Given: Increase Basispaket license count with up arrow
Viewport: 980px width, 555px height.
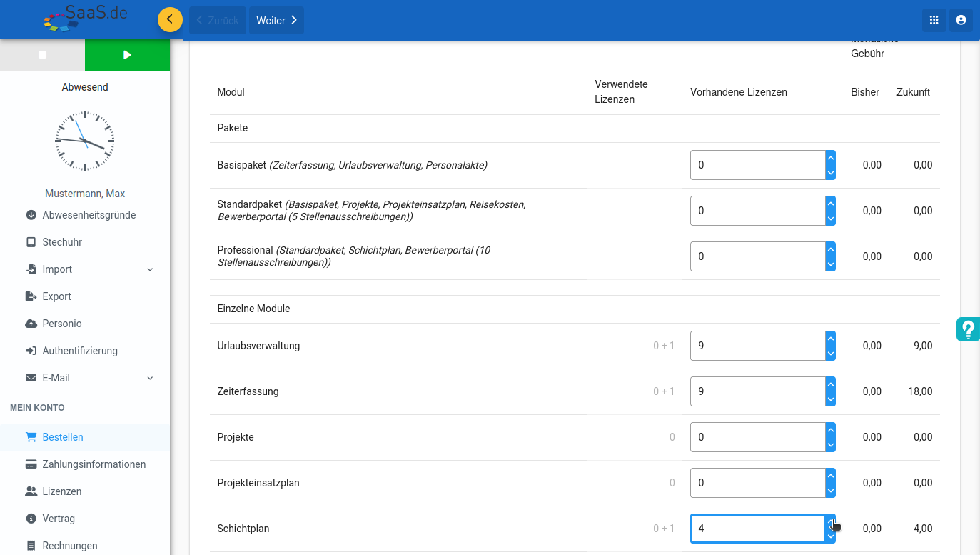Looking at the screenshot, I should [830, 158].
